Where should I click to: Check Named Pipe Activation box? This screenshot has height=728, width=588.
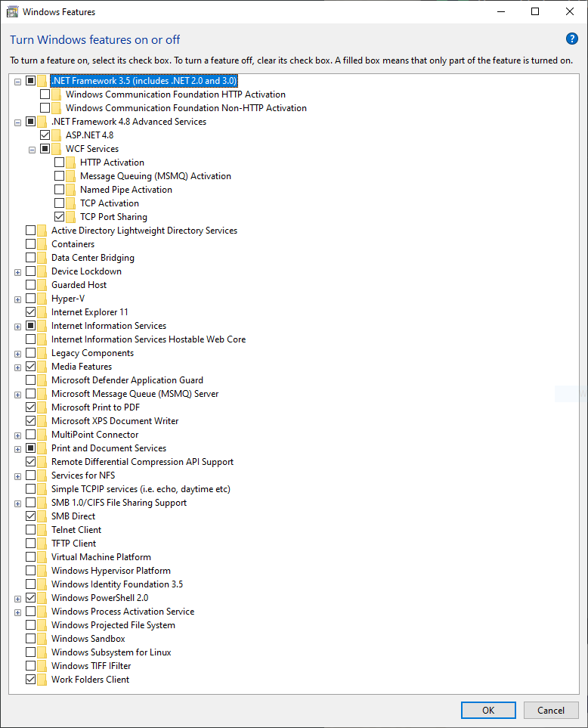(x=60, y=190)
